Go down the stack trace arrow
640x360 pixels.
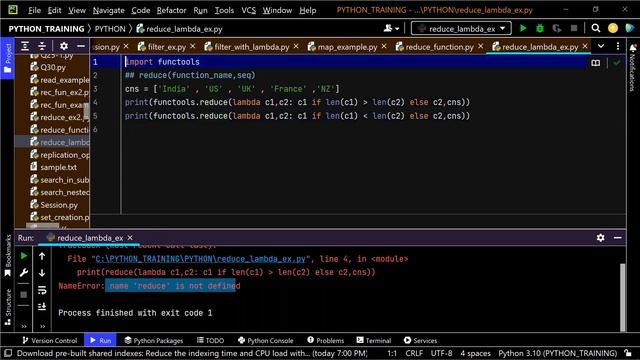(x=42, y=273)
